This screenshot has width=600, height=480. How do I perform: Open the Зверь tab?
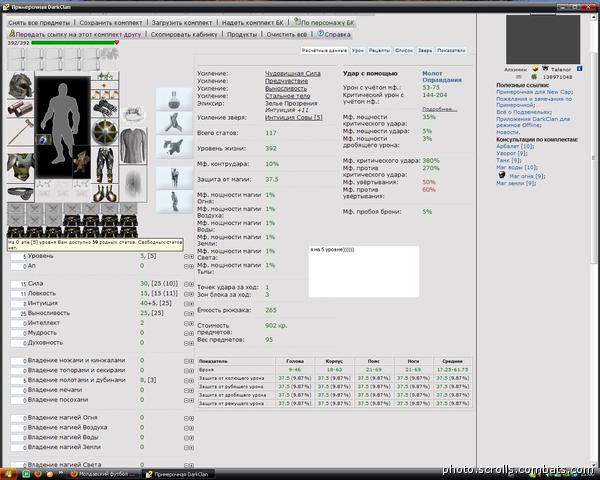[425, 51]
